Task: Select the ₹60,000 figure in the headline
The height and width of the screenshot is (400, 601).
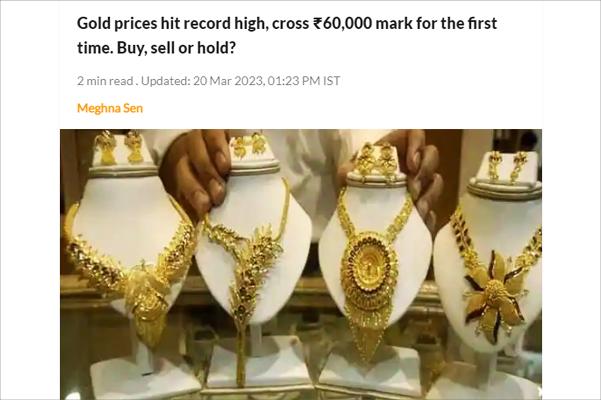Action: pyautogui.click(x=342, y=23)
